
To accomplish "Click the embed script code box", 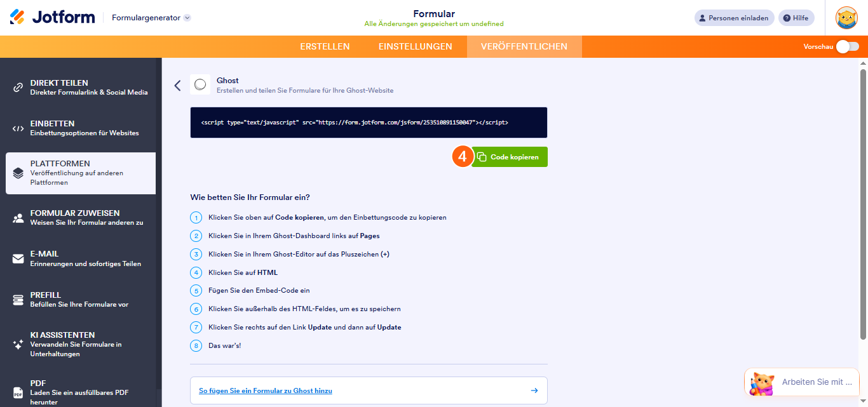I will pyautogui.click(x=369, y=122).
